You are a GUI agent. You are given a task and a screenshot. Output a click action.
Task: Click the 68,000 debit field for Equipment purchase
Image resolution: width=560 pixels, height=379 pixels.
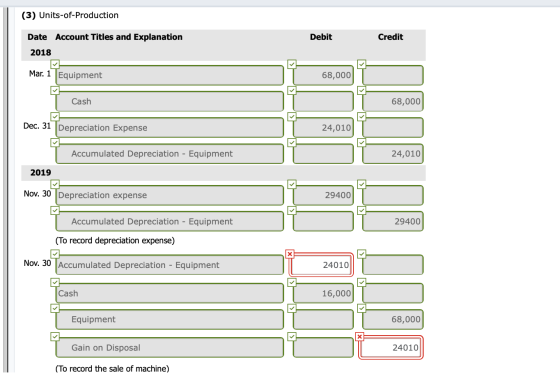click(x=323, y=75)
